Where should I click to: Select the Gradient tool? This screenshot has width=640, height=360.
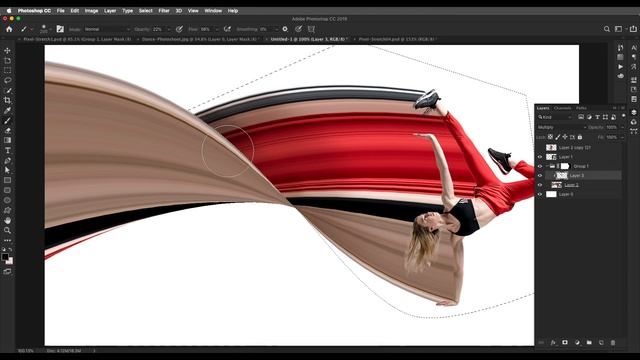point(7,140)
